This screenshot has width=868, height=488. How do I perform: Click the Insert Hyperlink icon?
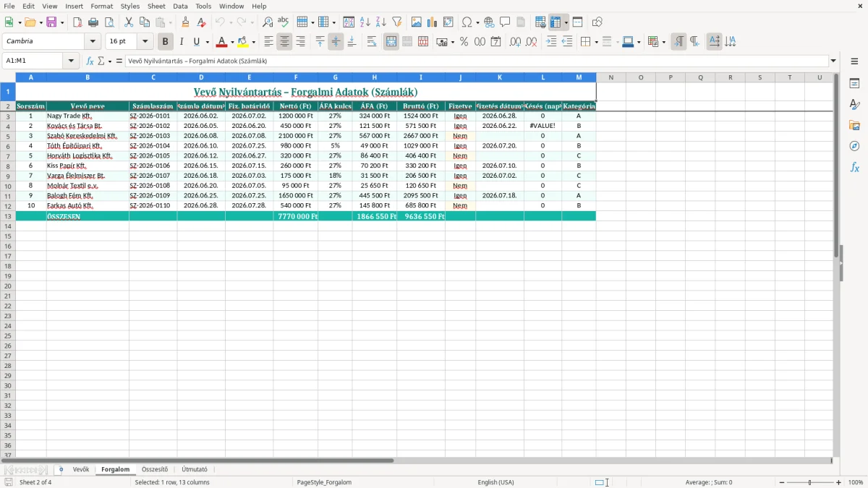[490, 22]
